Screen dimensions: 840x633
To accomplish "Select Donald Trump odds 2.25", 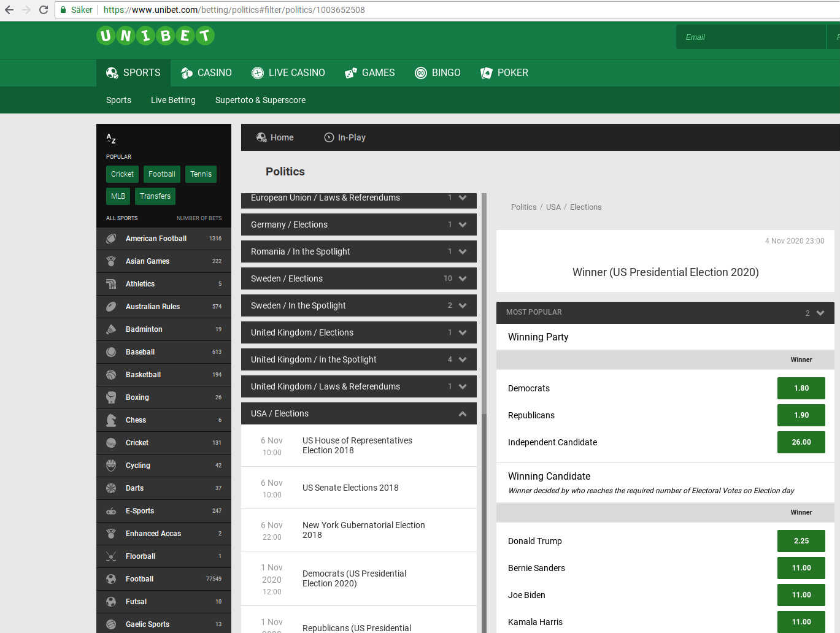I will (x=801, y=541).
